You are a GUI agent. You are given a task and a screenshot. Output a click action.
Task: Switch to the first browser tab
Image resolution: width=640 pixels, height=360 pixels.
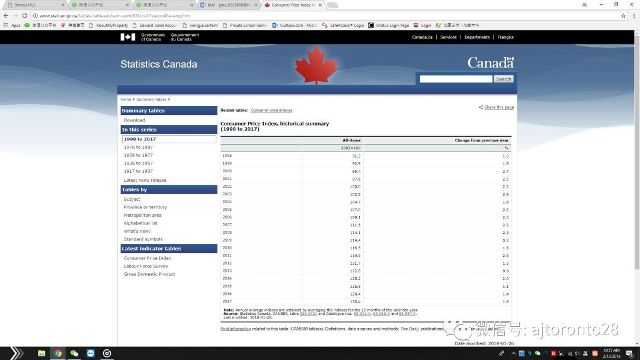(x=35, y=5)
